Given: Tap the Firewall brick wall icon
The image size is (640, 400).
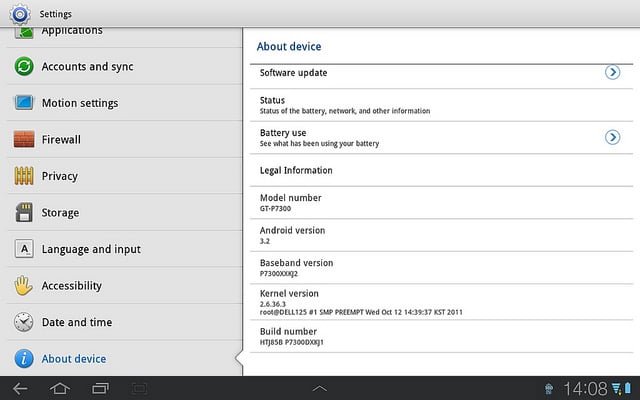Looking at the screenshot, I should click(x=24, y=139).
